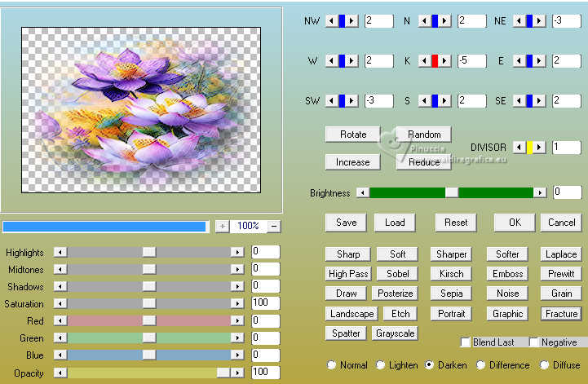Decrease the K center value arrow
The image size is (588, 384).
[x=425, y=60]
